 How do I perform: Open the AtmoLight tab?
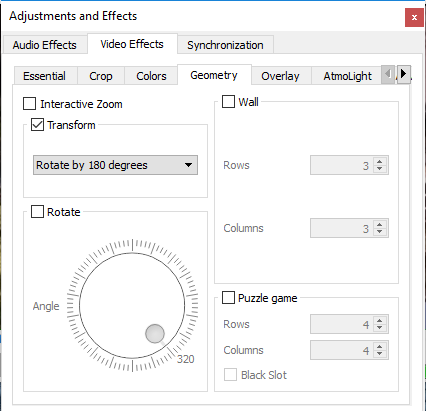347,76
